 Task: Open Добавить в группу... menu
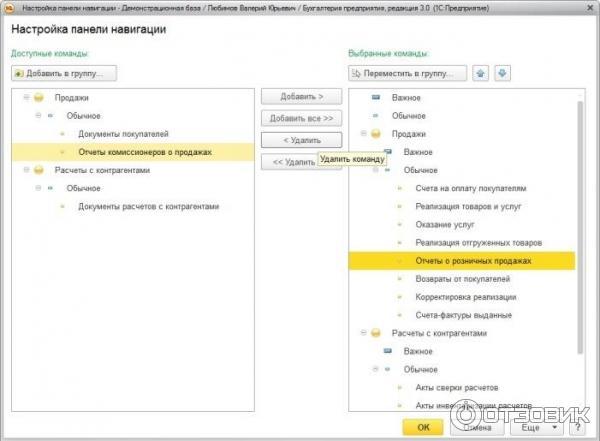[65, 73]
